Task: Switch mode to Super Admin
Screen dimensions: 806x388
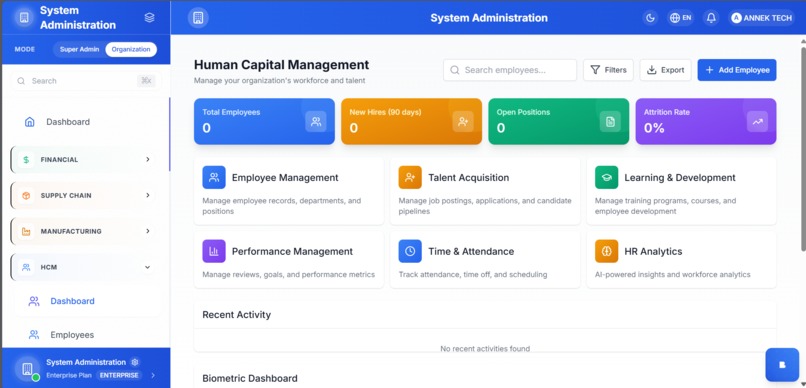Action: tap(79, 49)
